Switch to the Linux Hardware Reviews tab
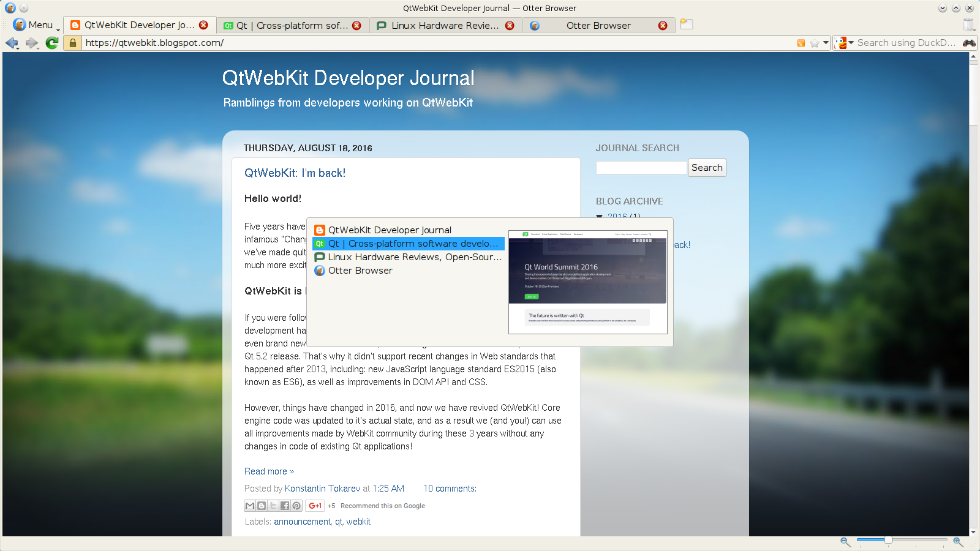 point(445,25)
